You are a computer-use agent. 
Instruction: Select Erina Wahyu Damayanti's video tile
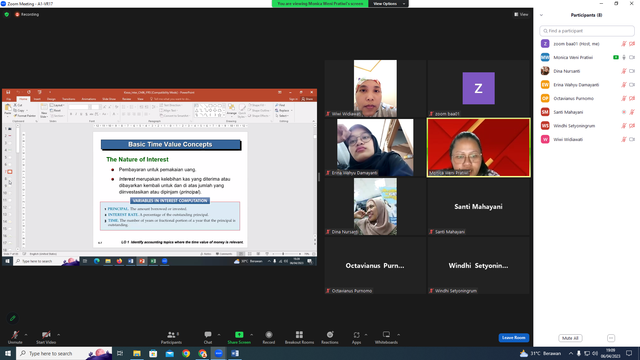click(375, 147)
